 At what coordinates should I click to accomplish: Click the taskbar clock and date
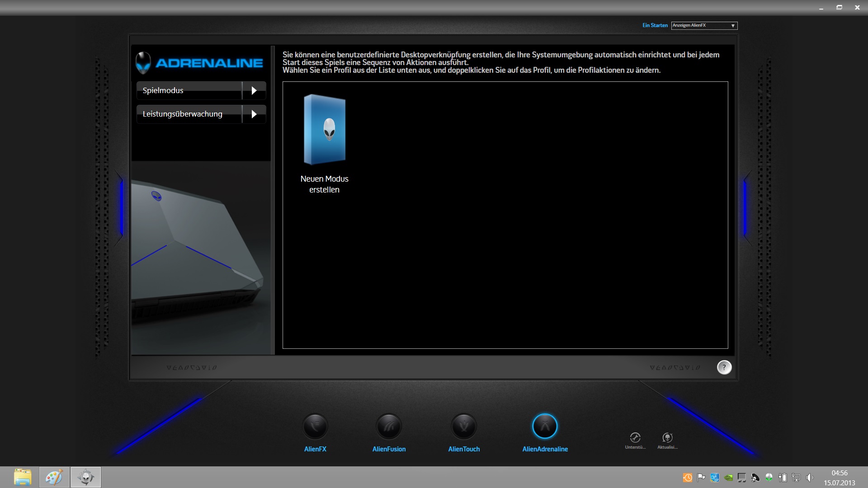pyautogui.click(x=839, y=478)
